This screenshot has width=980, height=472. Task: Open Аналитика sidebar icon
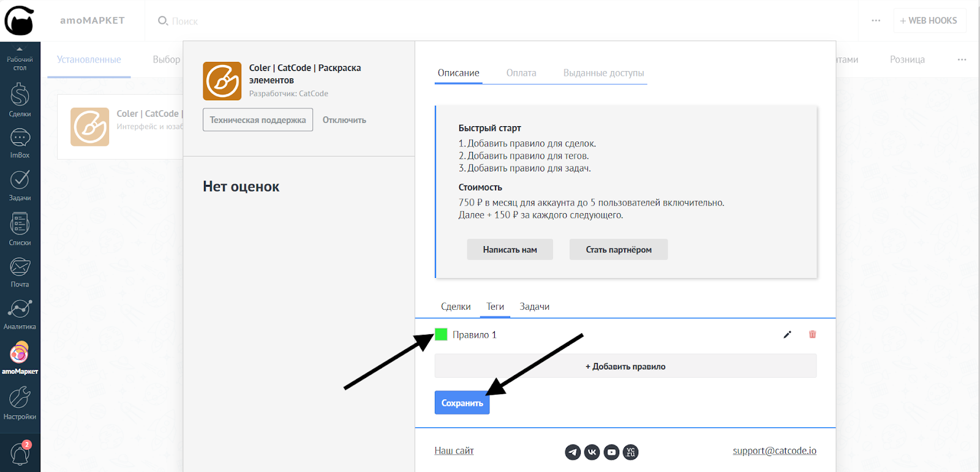pos(20,313)
